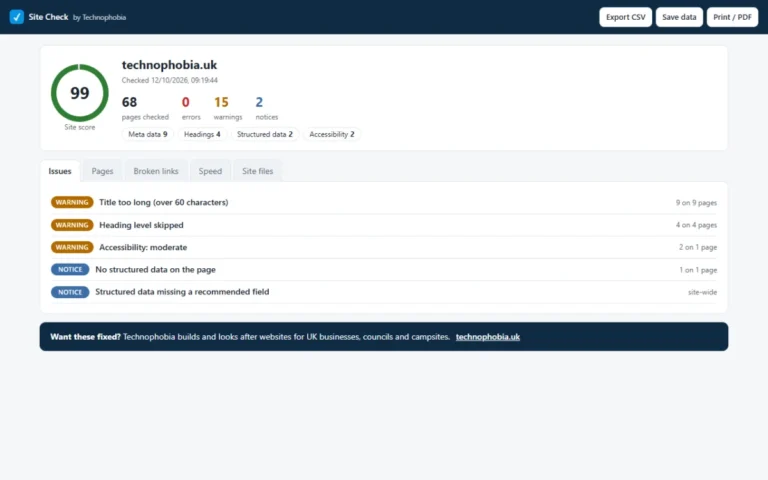
Task: Open the Broken links tab
Action: [156, 171]
